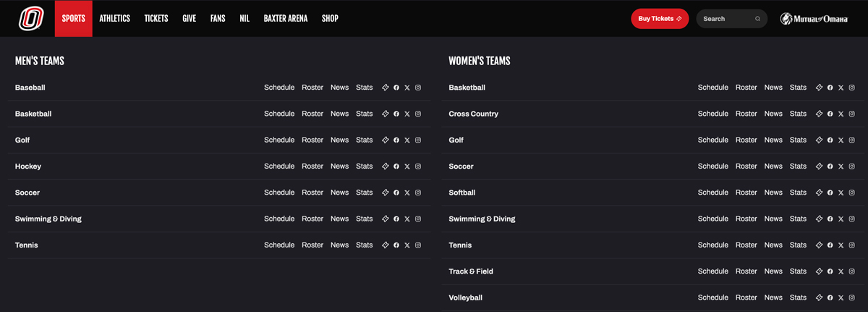Viewport: 868px width, 312px height.
Task: Open Cross Country Schedule link
Action: coord(712,114)
